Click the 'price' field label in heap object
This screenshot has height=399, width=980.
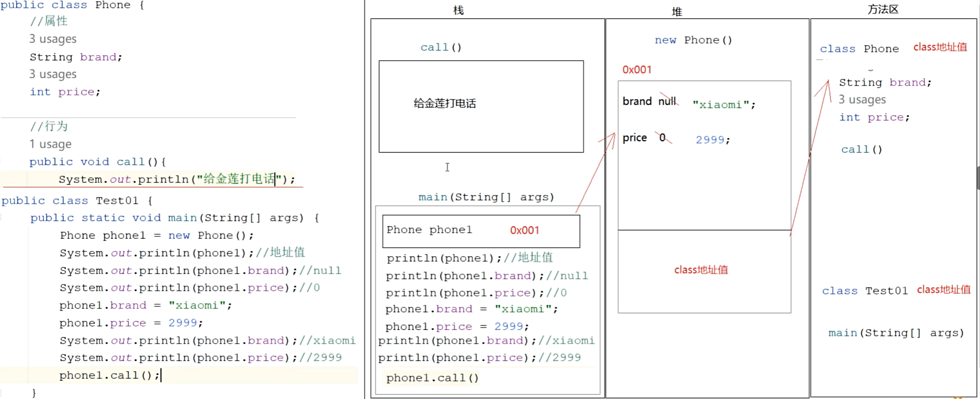[x=635, y=138]
